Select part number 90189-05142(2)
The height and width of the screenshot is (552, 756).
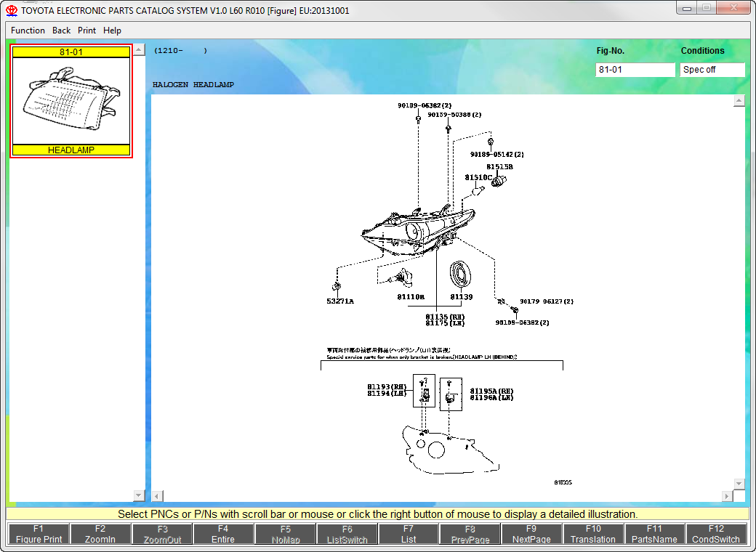[496, 154]
